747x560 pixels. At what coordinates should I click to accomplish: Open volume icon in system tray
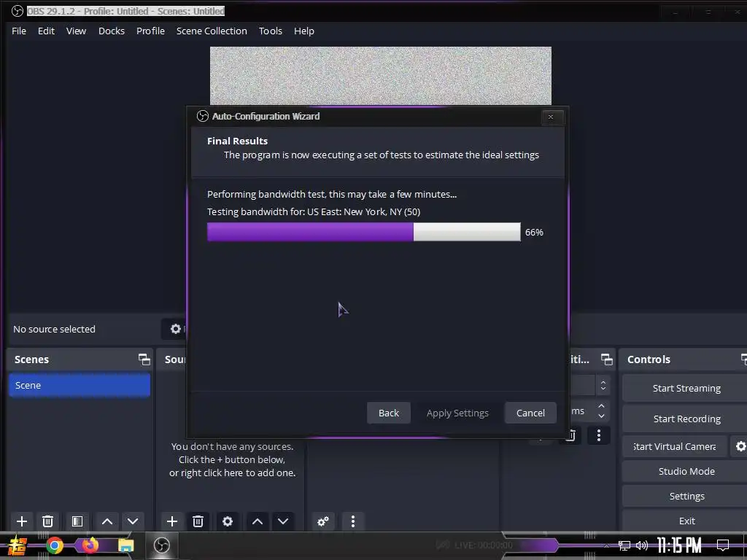coord(642,545)
